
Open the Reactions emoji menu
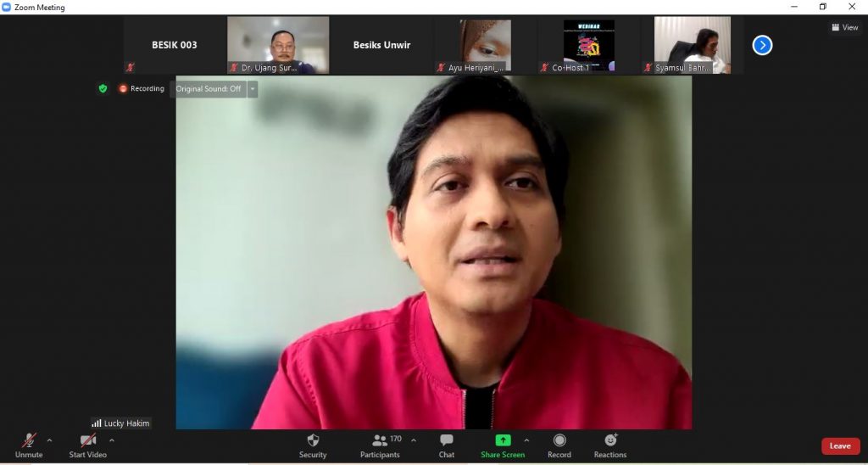click(610, 440)
